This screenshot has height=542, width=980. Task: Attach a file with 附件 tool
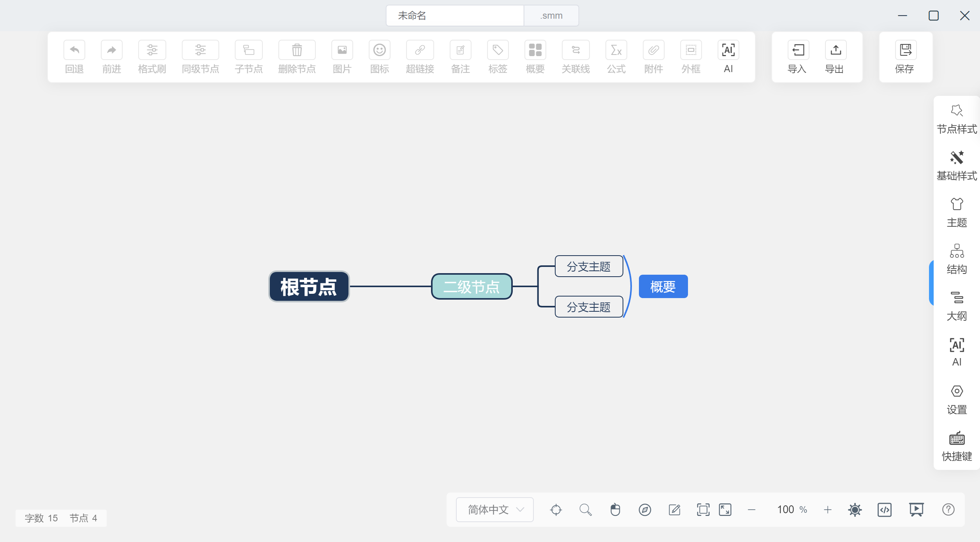[653, 57]
